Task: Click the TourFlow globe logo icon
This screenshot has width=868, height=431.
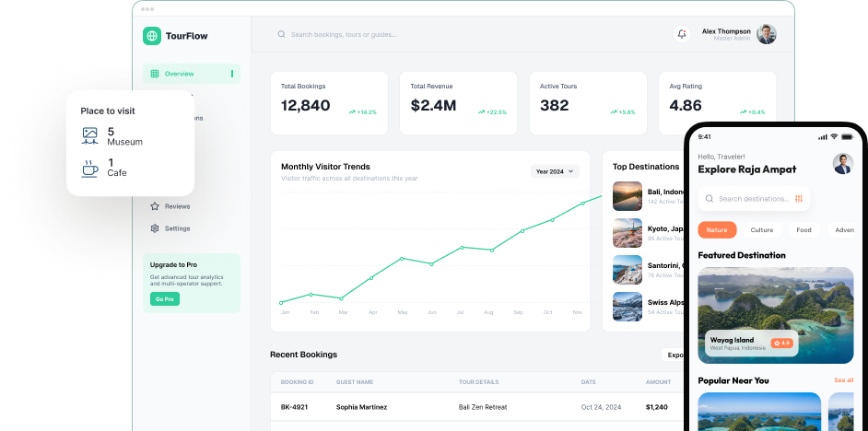Action: [152, 36]
